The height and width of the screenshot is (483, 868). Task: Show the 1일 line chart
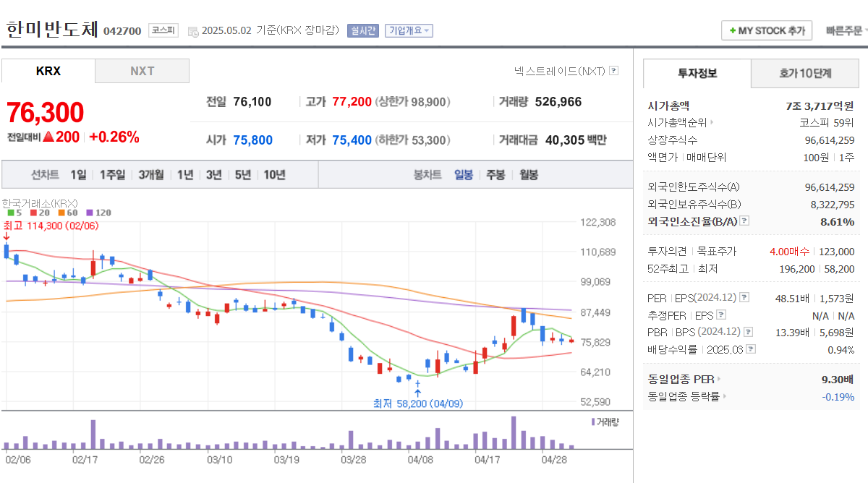click(78, 174)
